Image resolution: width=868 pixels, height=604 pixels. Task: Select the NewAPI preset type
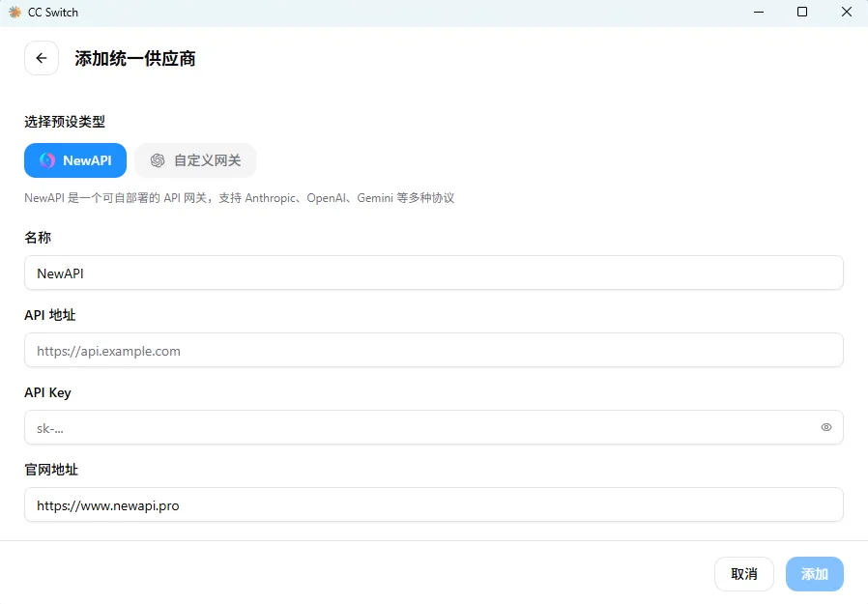pyautogui.click(x=75, y=160)
